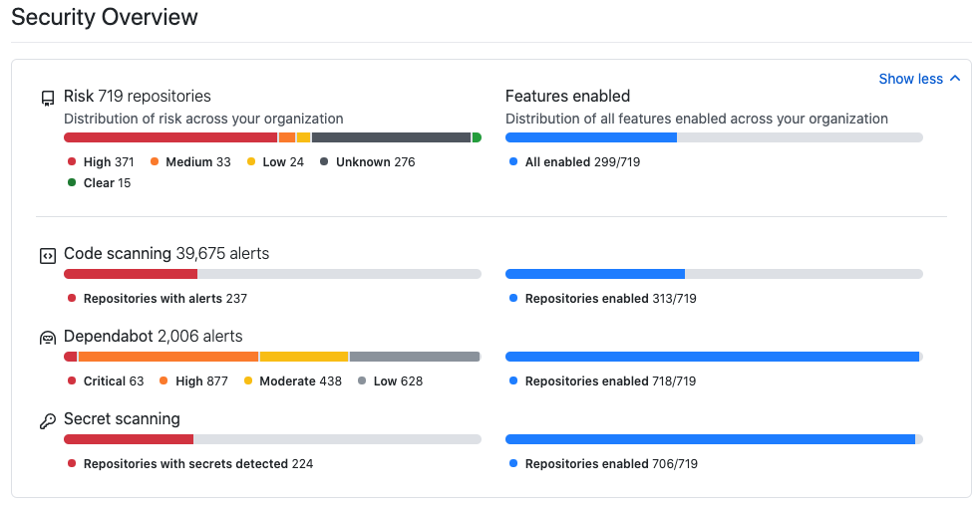Click the Dependabot Low gray bar segment
Viewport: 980px width, 505px height.
coord(415,357)
